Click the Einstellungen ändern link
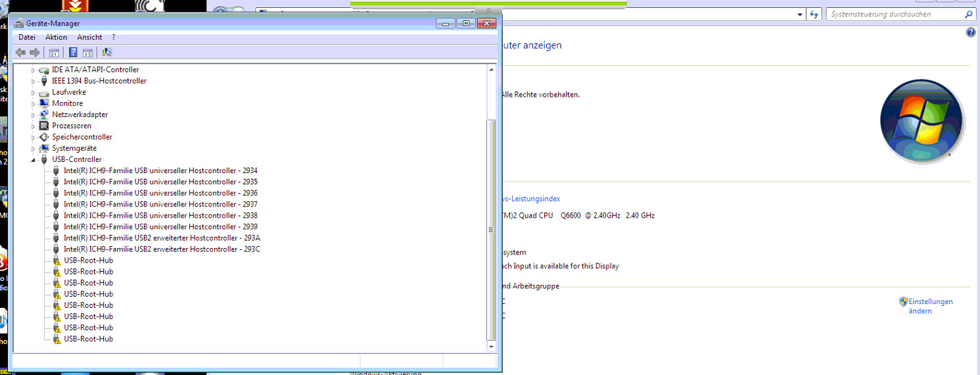The height and width of the screenshot is (375, 980). click(931, 306)
